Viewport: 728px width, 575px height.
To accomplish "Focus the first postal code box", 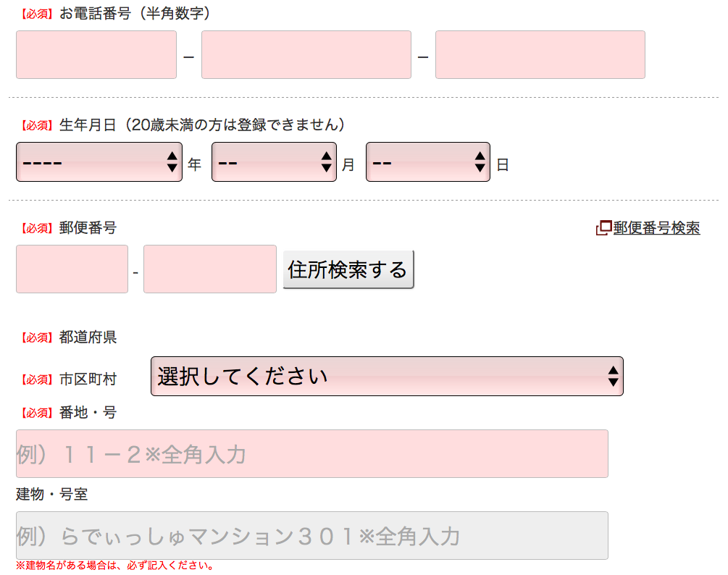I will (x=72, y=269).
